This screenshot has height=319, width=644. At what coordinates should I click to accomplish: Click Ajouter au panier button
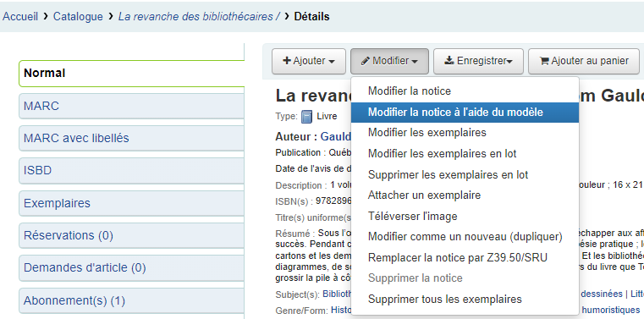[x=584, y=61]
